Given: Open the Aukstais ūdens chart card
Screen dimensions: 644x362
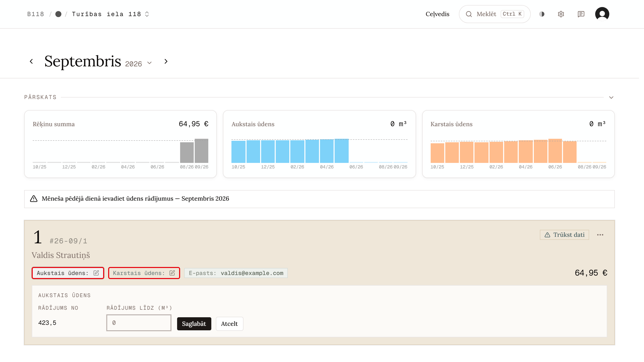Looking at the screenshot, I should [x=319, y=144].
